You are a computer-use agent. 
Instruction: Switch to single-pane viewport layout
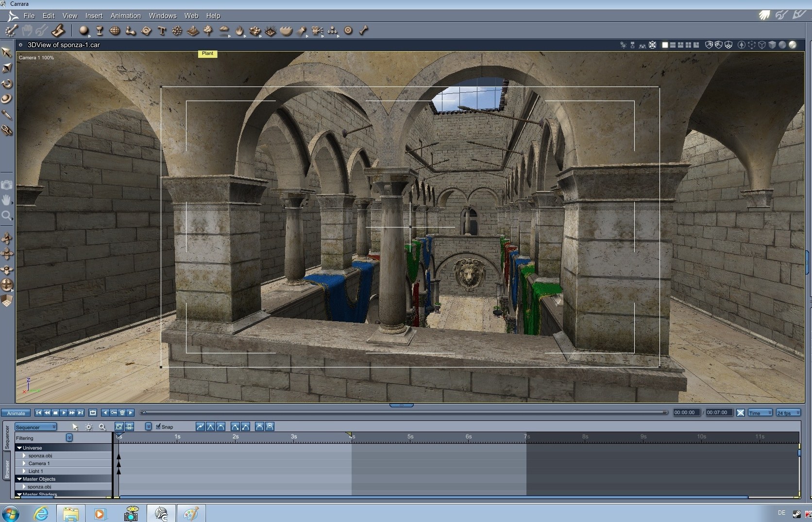tap(665, 45)
